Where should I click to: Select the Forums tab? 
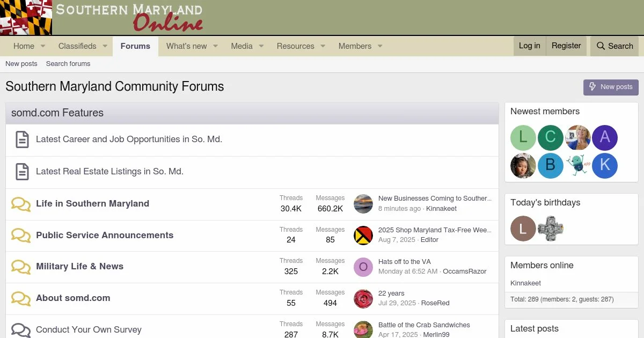(135, 46)
